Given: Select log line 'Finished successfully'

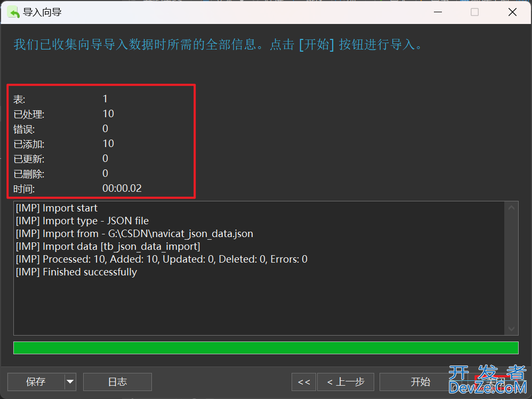Looking at the screenshot, I should (x=76, y=272).
